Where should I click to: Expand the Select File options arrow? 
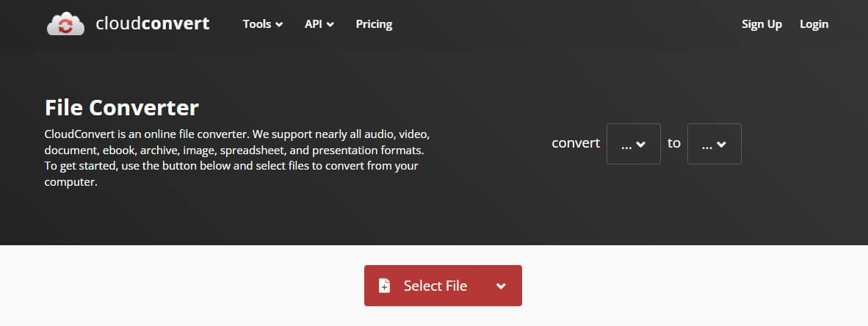click(501, 286)
